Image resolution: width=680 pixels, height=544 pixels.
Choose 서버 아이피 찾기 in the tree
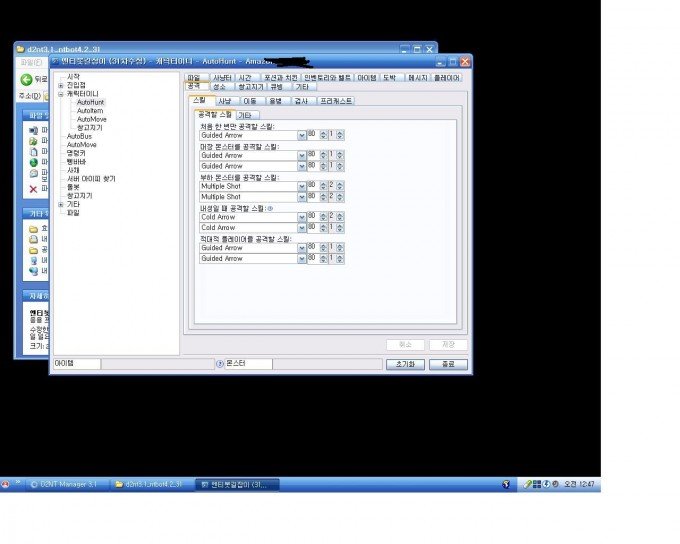point(91,178)
